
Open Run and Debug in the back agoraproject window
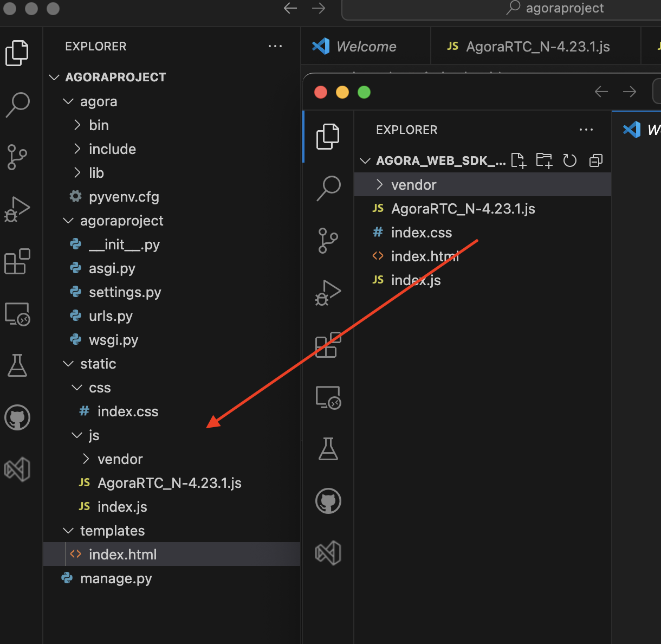click(17, 209)
